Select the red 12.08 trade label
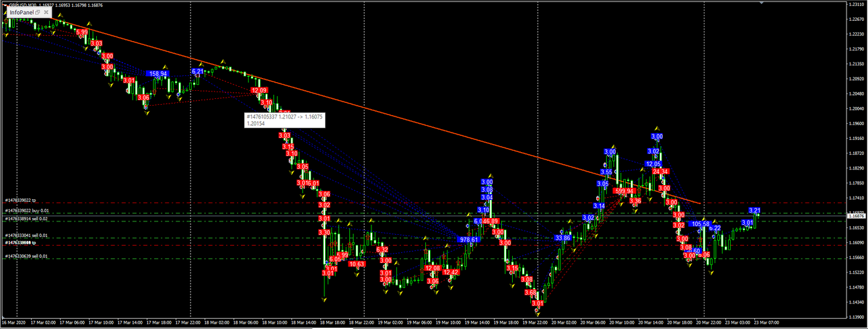 [x=433, y=268]
